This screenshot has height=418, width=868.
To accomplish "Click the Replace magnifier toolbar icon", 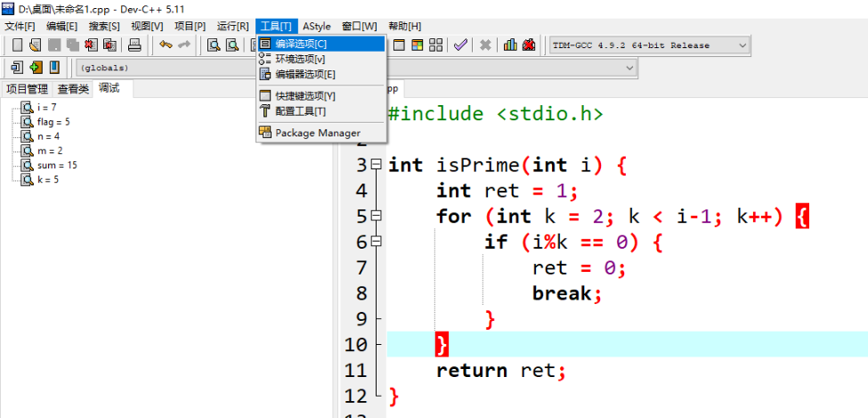I will pos(231,45).
